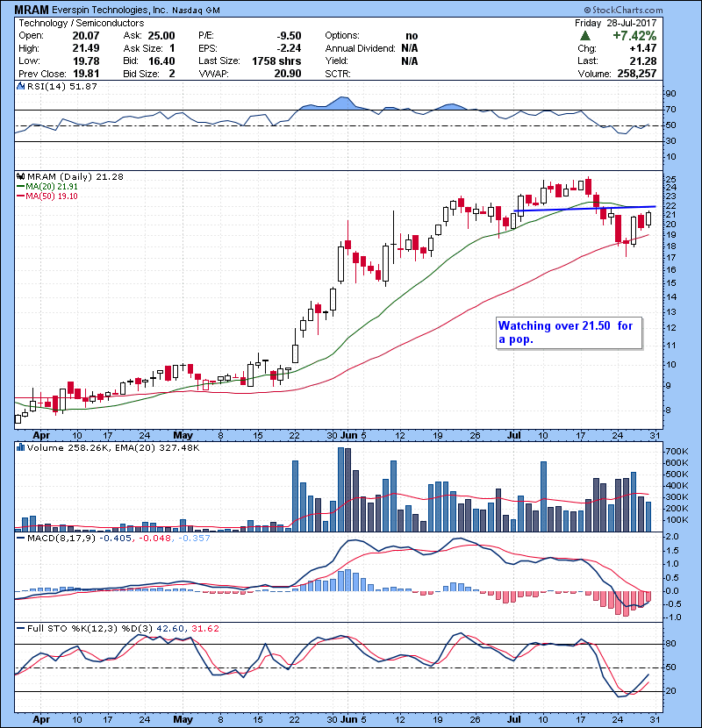Viewport: 702px width, 728px height.
Task: Select the +7.42% percent change
Action: click(x=634, y=35)
